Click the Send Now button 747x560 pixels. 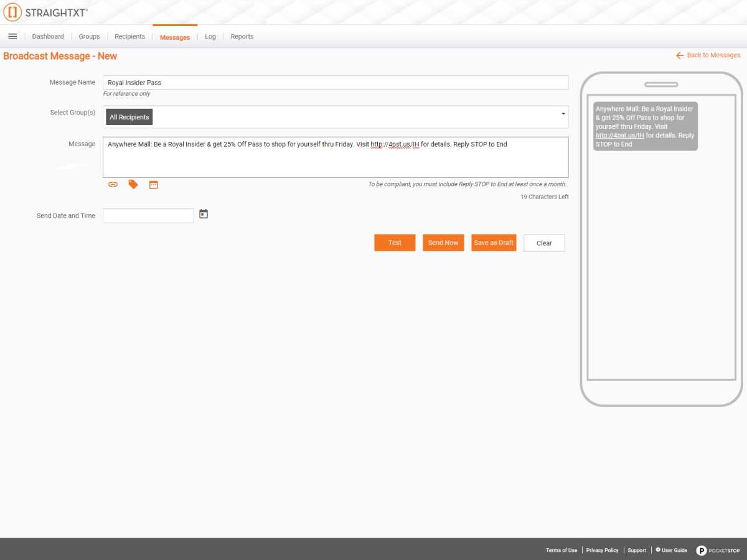[x=443, y=243]
